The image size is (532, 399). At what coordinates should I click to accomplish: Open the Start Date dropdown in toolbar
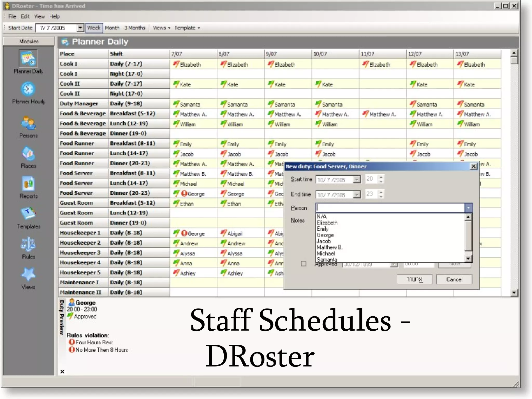80,28
